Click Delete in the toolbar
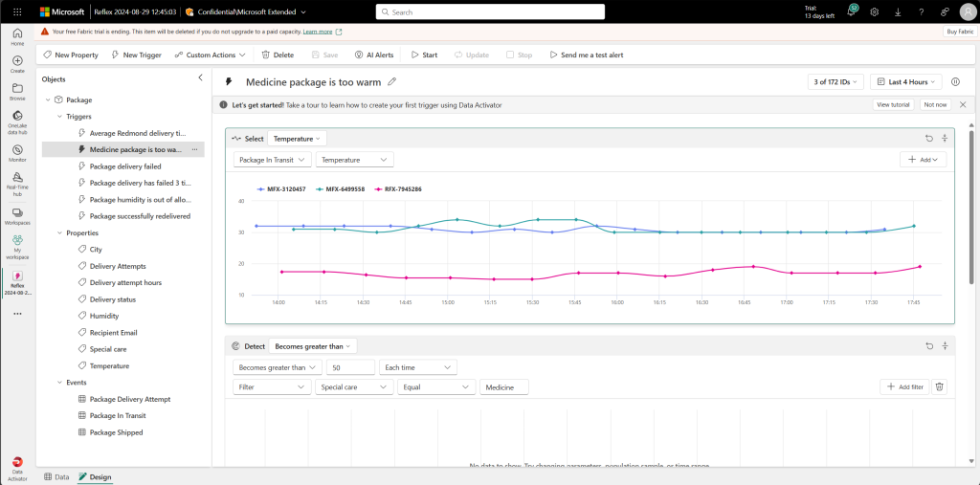The width and height of the screenshot is (980, 485). click(x=278, y=55)
